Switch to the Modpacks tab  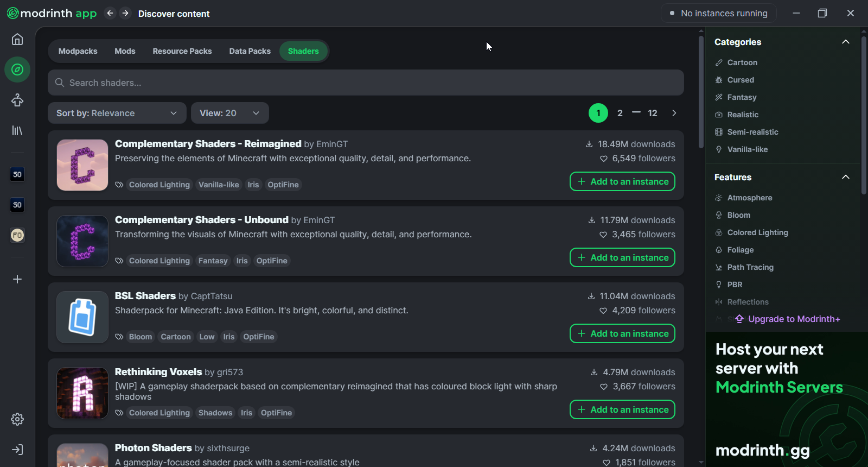click(x=78, y=51)
